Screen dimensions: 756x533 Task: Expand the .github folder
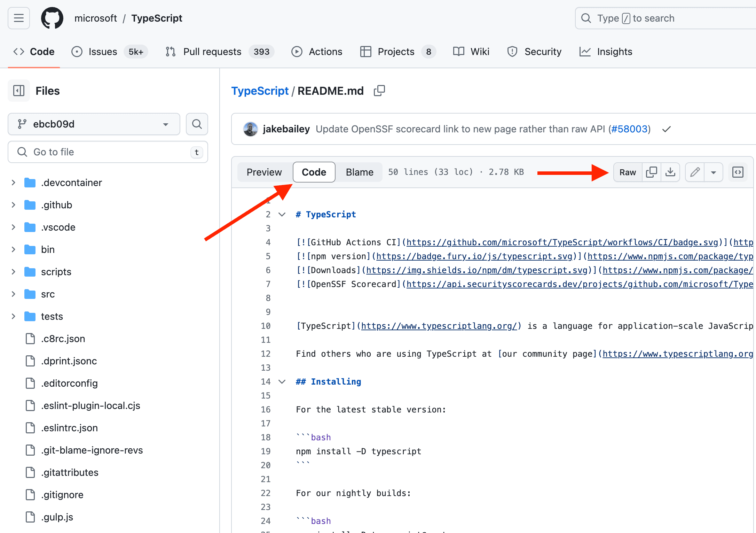point(13,205)
